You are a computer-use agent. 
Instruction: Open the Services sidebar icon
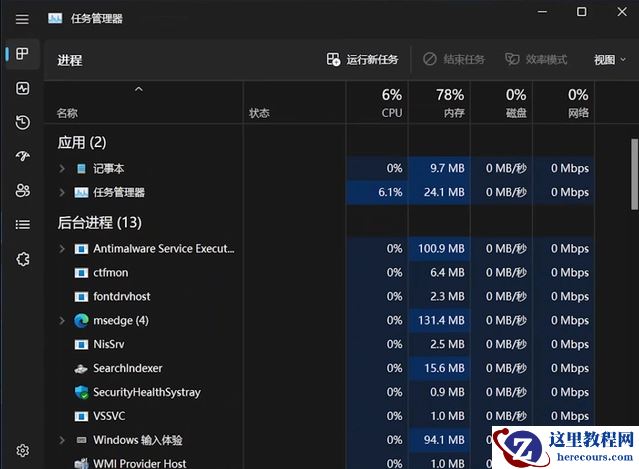coord(22,259)
